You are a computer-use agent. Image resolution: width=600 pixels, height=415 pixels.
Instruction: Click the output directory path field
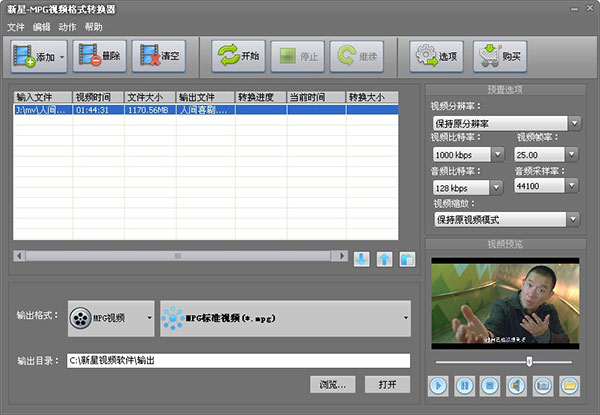pyautogui.click(x=238, y=360)
